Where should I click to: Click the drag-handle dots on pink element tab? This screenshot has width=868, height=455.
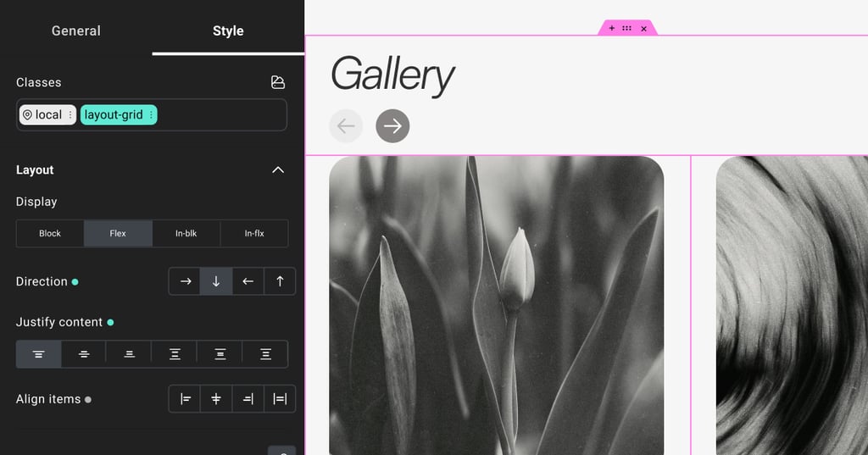626,28
